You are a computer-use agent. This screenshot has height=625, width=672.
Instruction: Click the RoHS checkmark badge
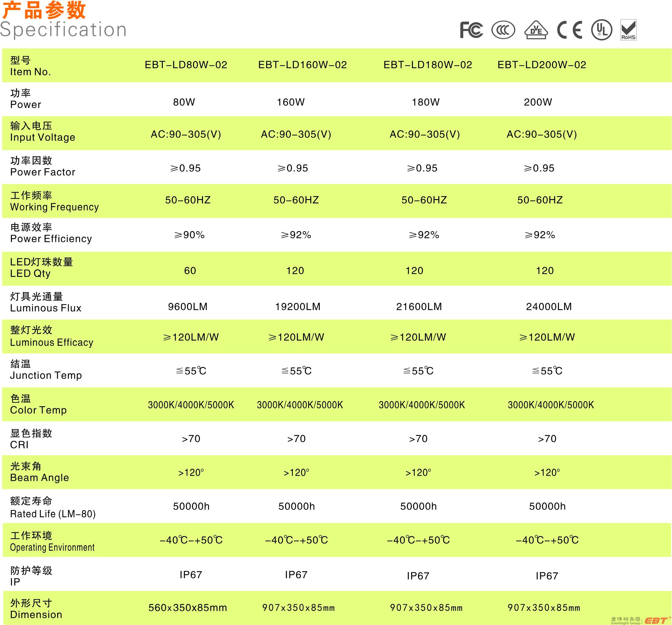628,30
